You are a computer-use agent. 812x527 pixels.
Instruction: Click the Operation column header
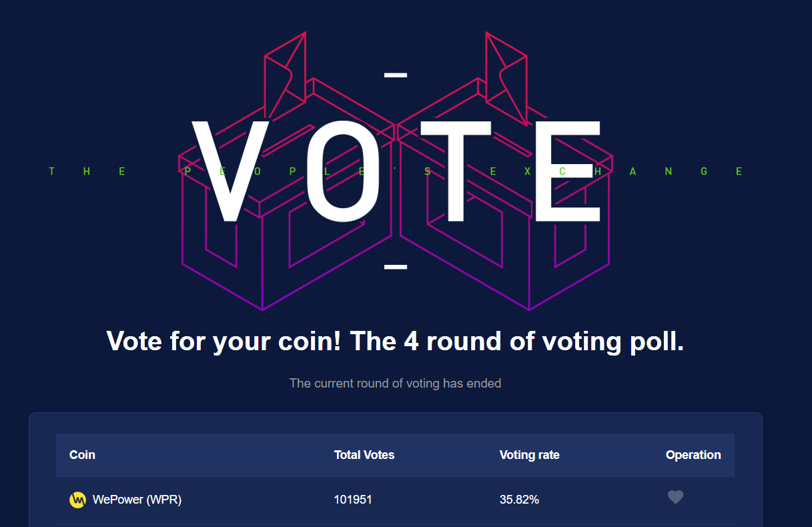693,455
